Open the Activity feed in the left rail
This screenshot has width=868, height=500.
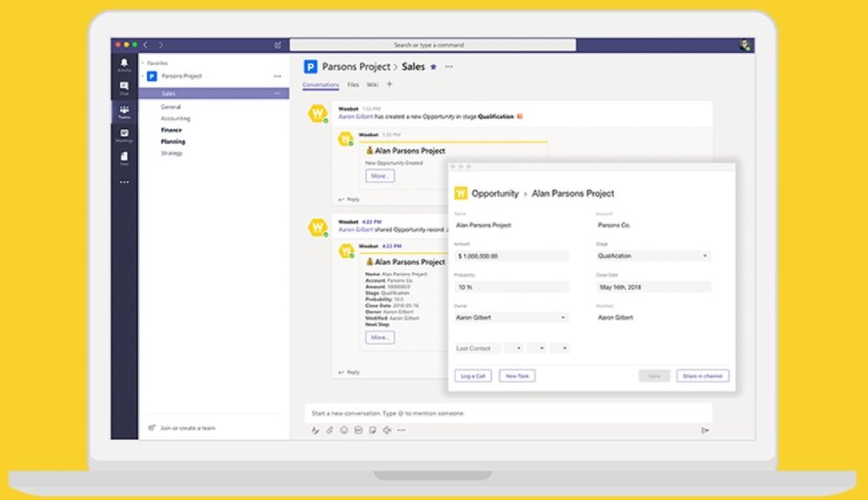(124, 65)
